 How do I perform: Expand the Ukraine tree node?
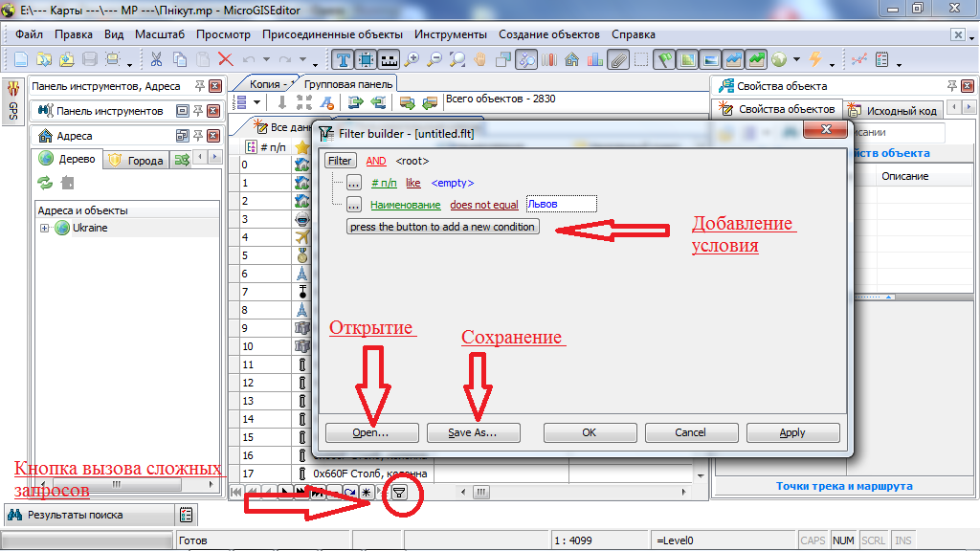[44, 229]
